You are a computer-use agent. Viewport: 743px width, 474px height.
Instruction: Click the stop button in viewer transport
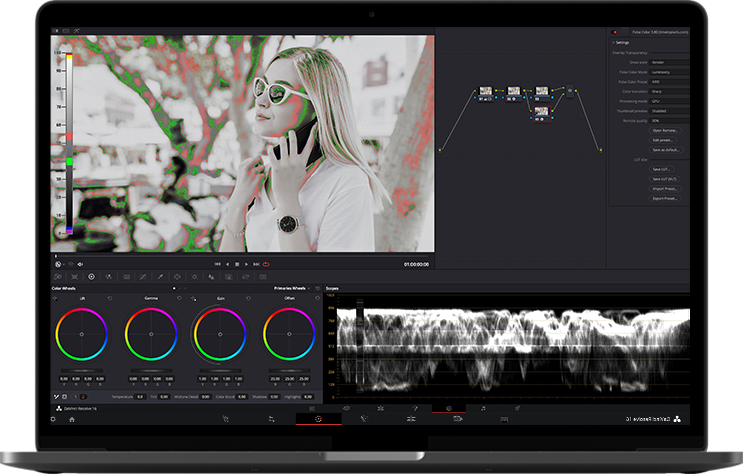237,264
